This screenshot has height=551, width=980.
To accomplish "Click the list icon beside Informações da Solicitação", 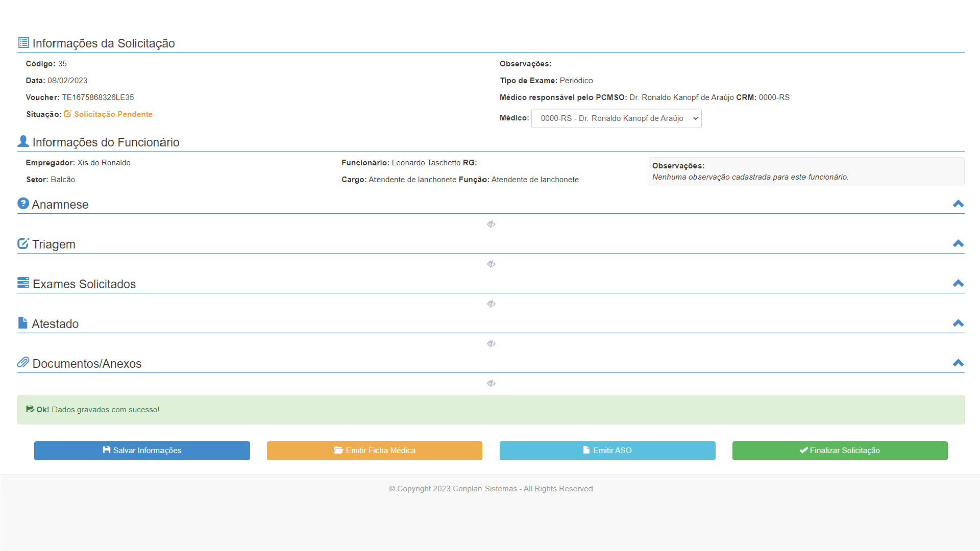I will coord(23,42).
